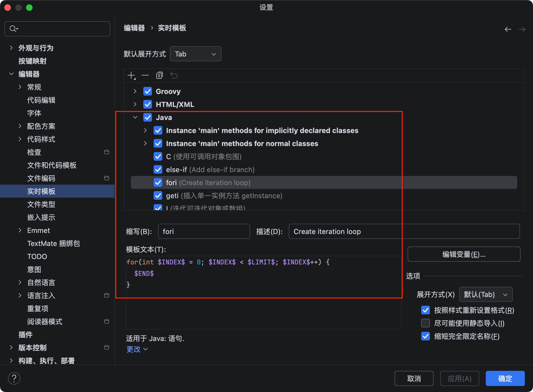Select 文件类型 in the settings tree
Viewport: 533px width, 392px height.
click(x=41, y=204)
